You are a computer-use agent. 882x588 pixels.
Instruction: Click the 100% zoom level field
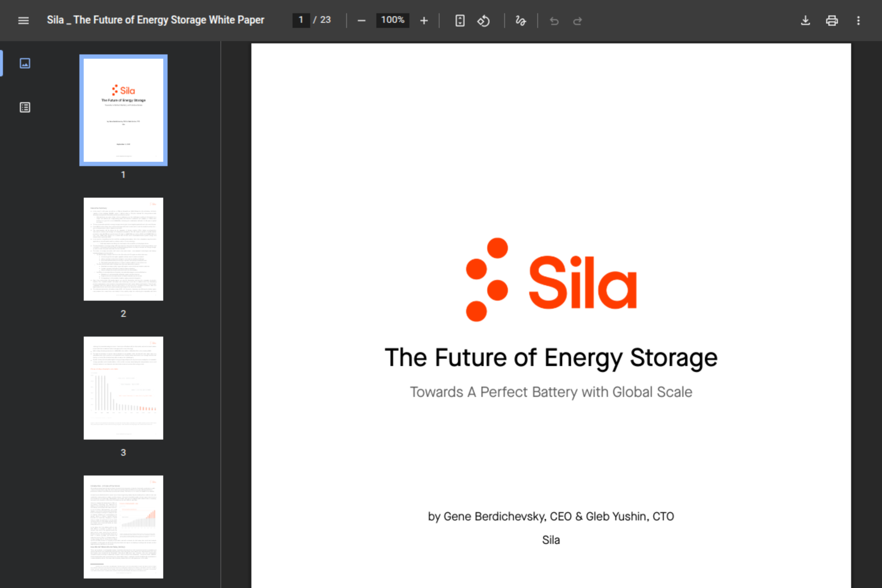(x=392, y=20)
